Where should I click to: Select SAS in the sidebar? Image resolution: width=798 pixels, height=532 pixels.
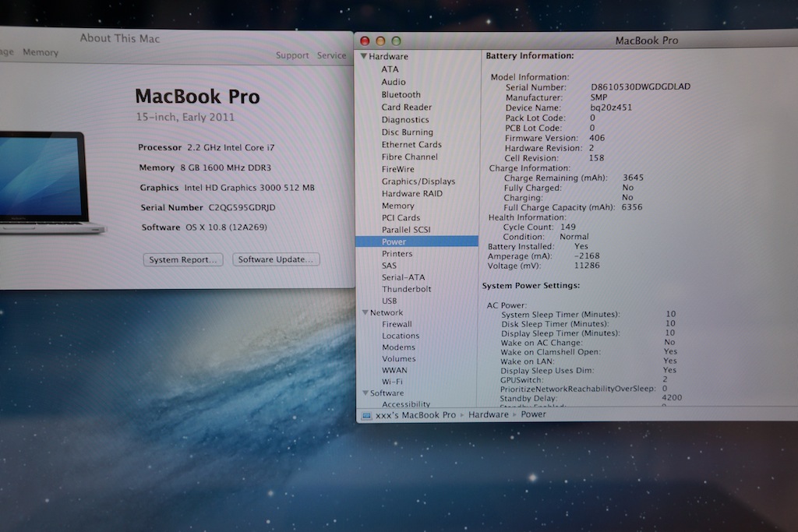[389, 266]
